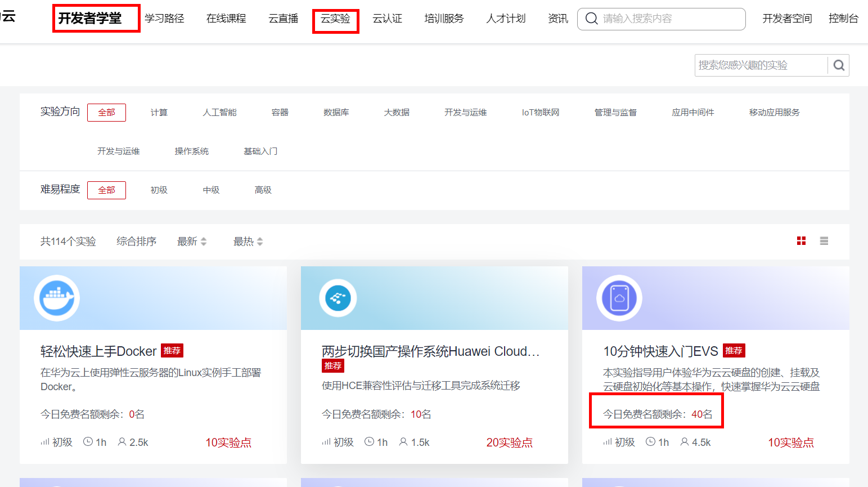
Task: Click the level bars icon on the Docker card
Action: click(45, 442)
